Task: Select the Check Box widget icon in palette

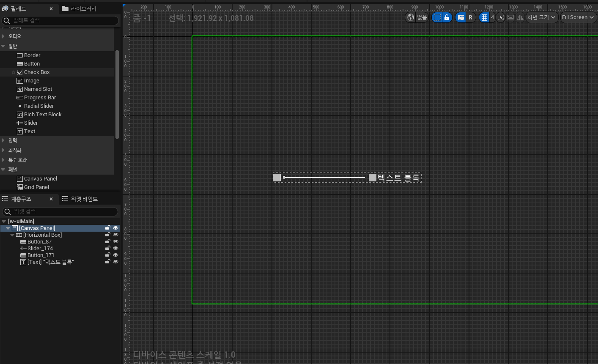Action: [x=19, y=72]
